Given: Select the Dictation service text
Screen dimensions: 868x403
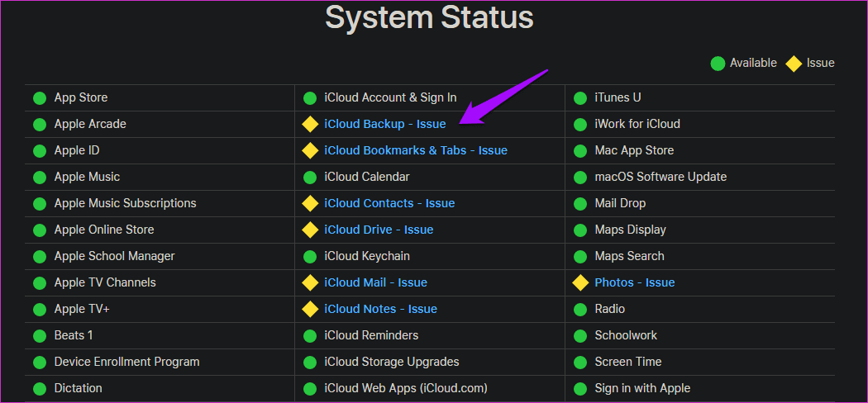Looking at the screenshot, I should pyautogui.click(x=78, y=388).
